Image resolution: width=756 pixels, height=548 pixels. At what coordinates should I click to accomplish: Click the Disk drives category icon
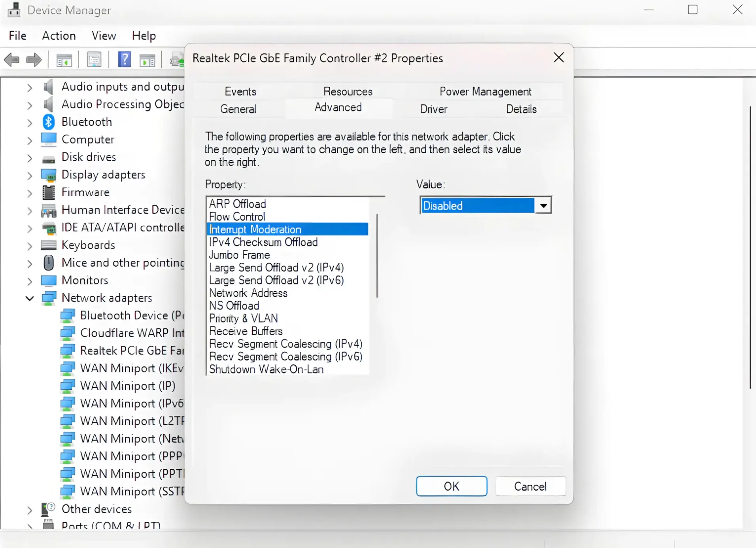(49, 159)
